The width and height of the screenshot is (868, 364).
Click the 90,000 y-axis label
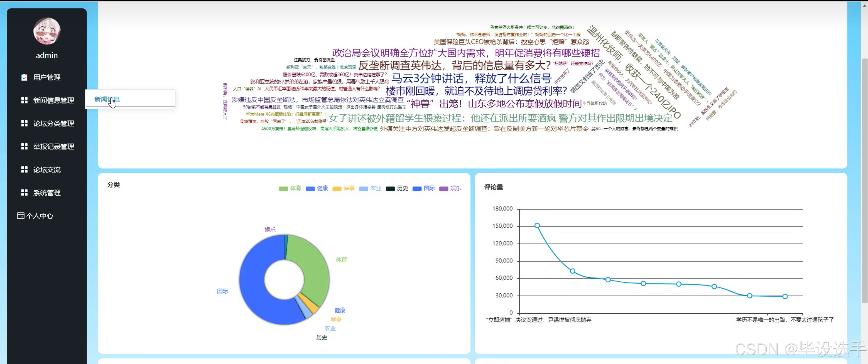(x=504, y=261)
